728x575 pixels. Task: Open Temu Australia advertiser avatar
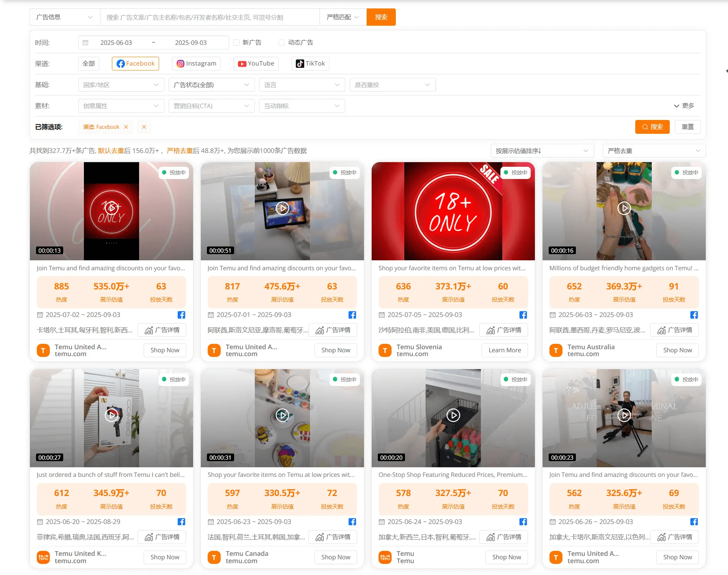click(x=556, y=350)
